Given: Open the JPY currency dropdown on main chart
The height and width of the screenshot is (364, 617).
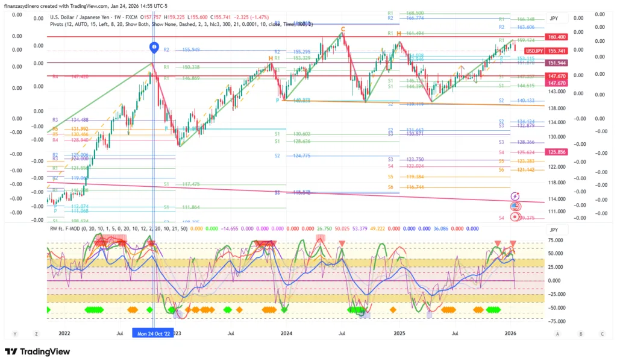Looking at the screenshot, I should tap(554, 19).
